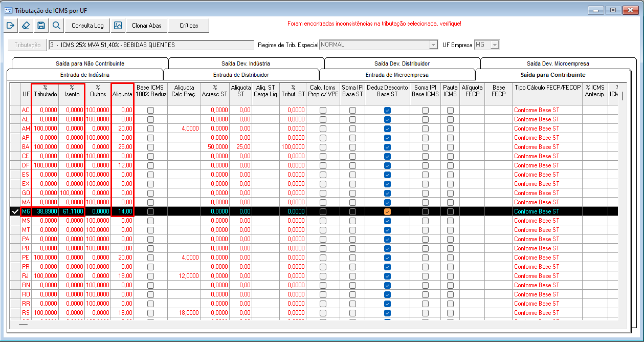The image size is (644, 342).
Task: Click the Clonar Abas button
Action: pos(146,26)
